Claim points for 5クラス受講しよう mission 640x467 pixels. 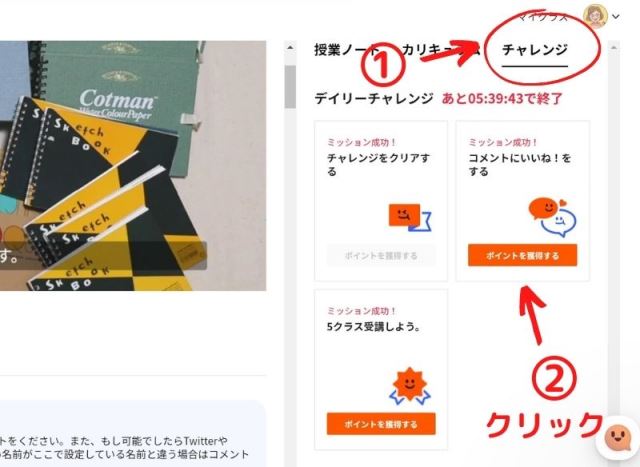point(381,424)
